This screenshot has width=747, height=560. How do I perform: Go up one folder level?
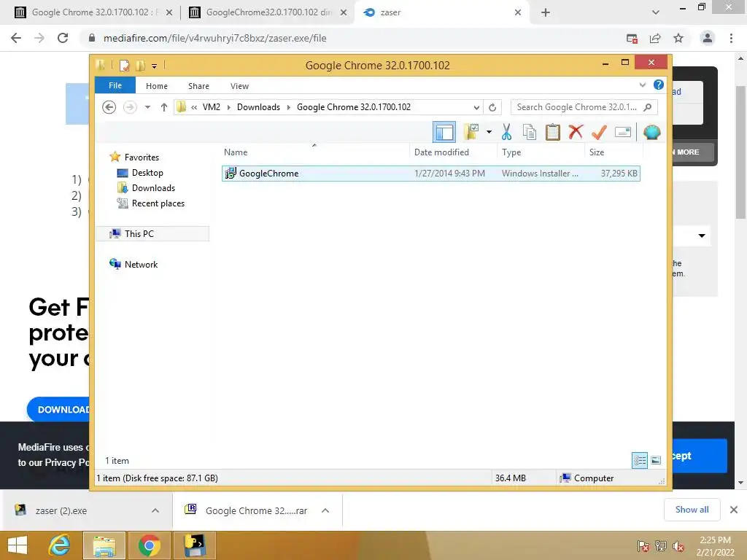coord(164,107)
